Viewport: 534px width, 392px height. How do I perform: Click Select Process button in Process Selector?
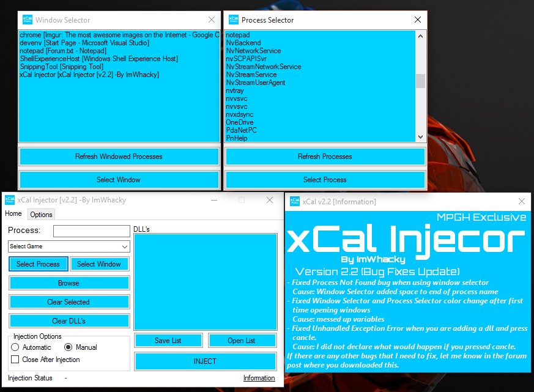[x=325, y=179]
